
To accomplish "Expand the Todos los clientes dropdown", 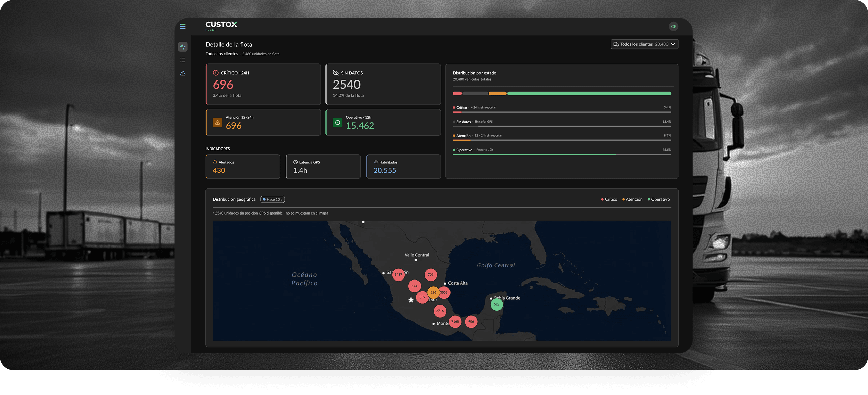I will coord(644,44).
